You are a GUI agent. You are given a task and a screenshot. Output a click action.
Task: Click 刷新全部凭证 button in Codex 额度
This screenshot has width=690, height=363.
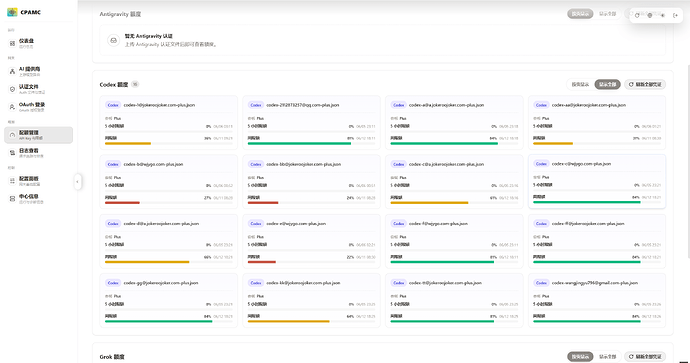pyautogui.click(x=645, y=84)
